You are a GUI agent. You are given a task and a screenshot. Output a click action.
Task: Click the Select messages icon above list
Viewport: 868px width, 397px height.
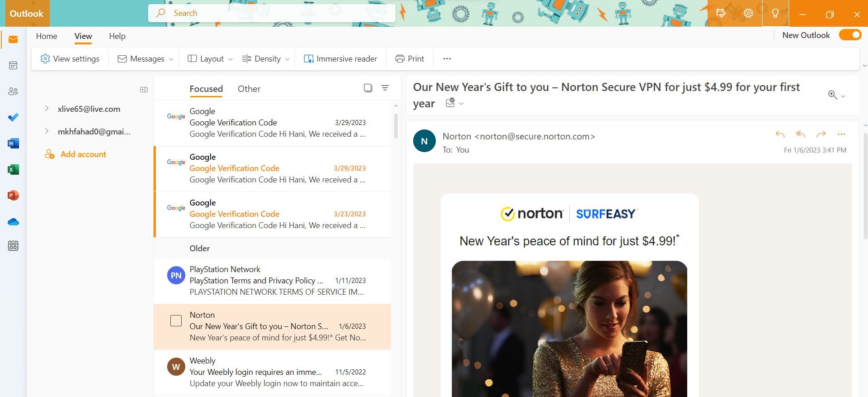click(368, 88)
